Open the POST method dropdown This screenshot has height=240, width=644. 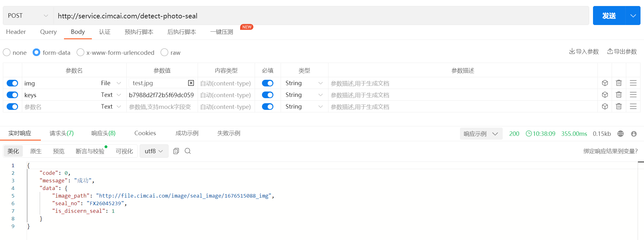28,16
